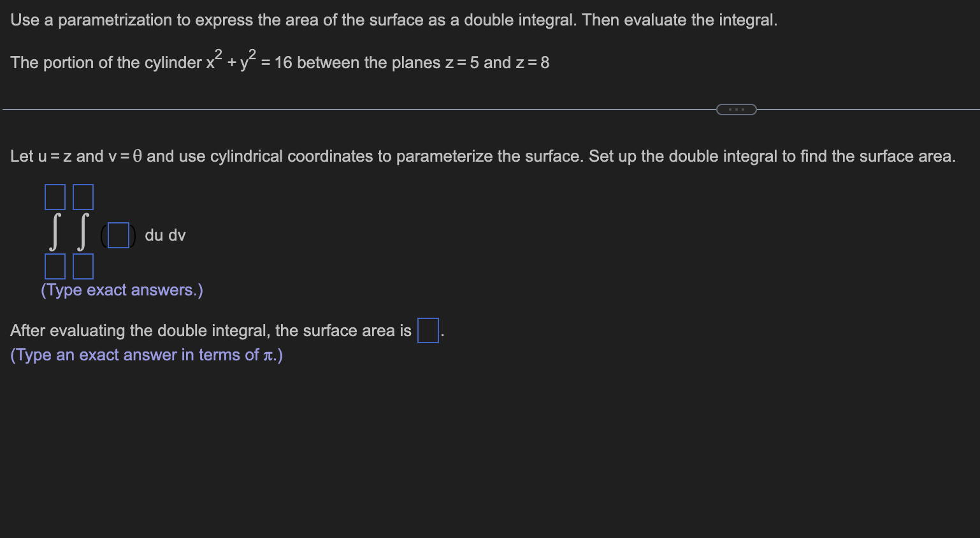Click the inner integral lower limit box
The height and width of the screenshot is (538, 980).
coord(83,266)
